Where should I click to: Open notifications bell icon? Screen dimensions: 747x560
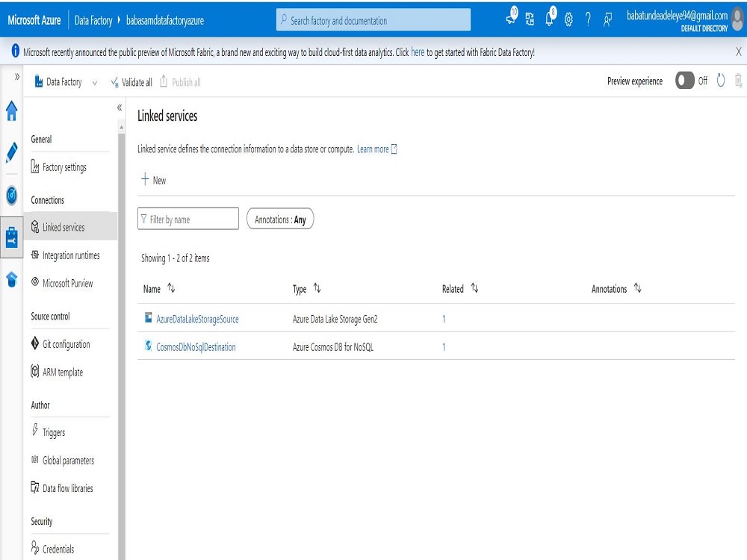pyautogui.click(x=550, y=16)
